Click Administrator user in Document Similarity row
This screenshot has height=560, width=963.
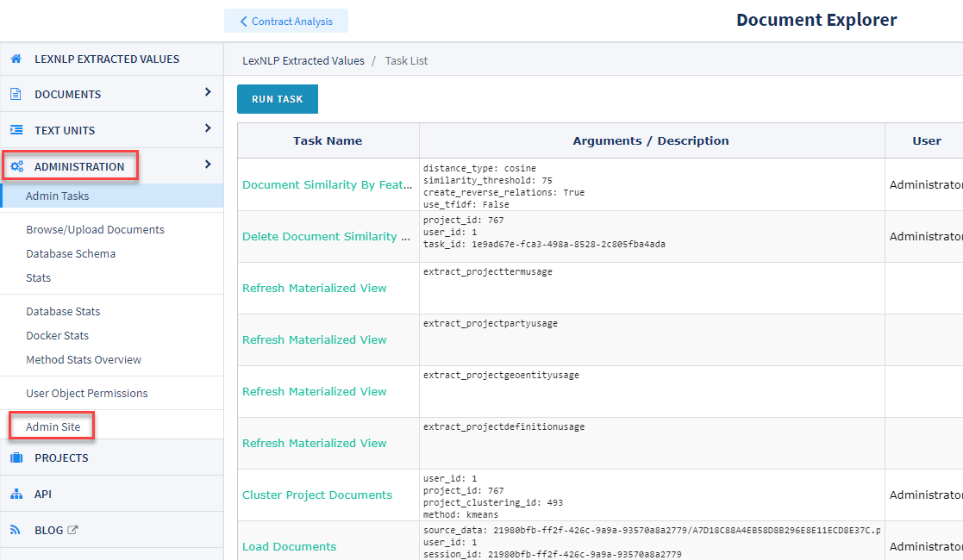point(926,184)
